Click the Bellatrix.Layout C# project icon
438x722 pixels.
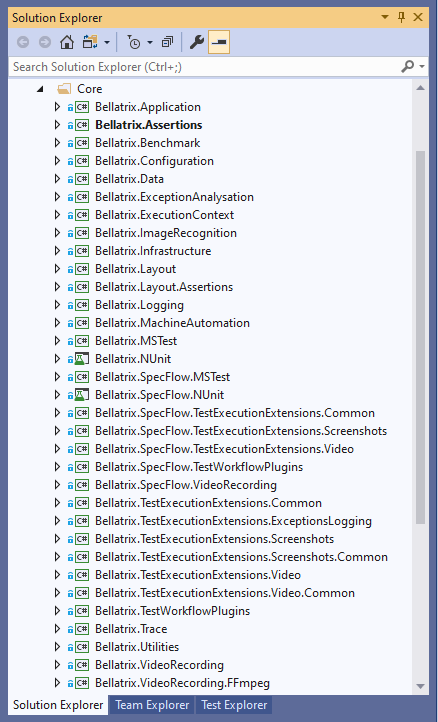point(82,269)
